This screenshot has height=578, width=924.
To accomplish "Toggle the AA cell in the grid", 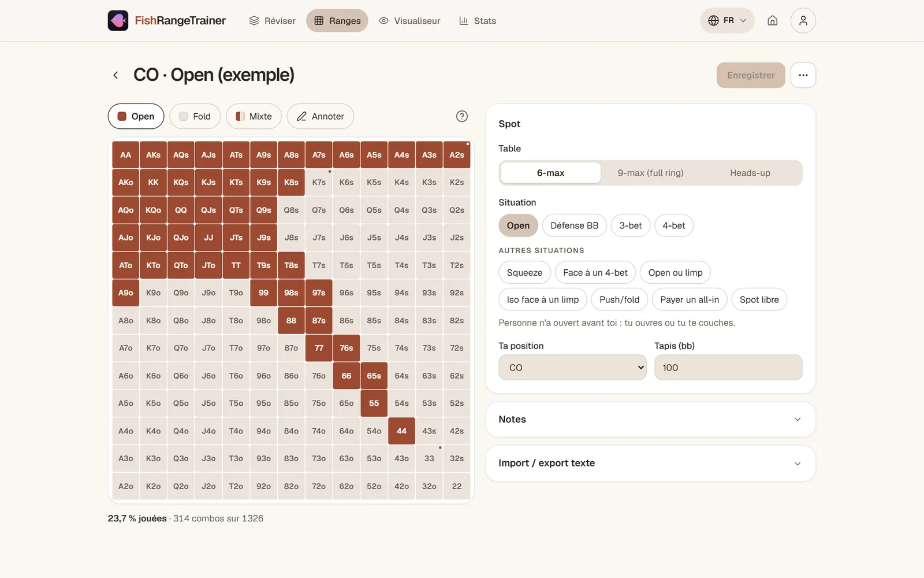I will point(125,155).
